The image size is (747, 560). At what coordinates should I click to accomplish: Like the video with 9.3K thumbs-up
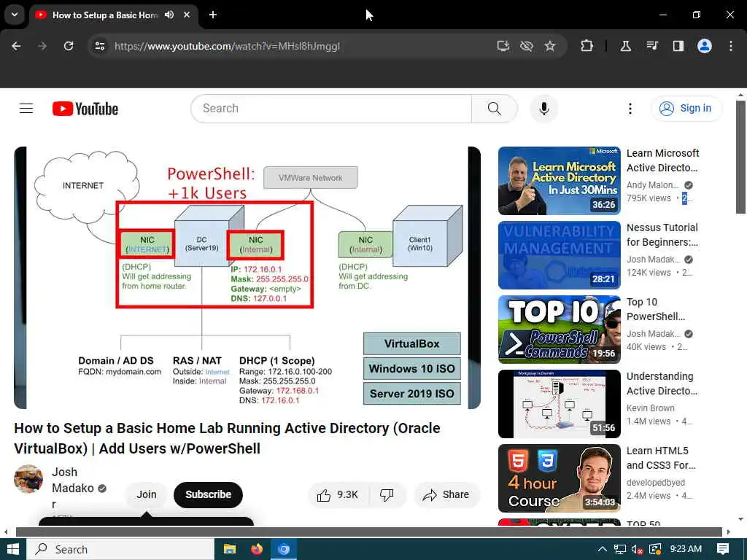339,495
